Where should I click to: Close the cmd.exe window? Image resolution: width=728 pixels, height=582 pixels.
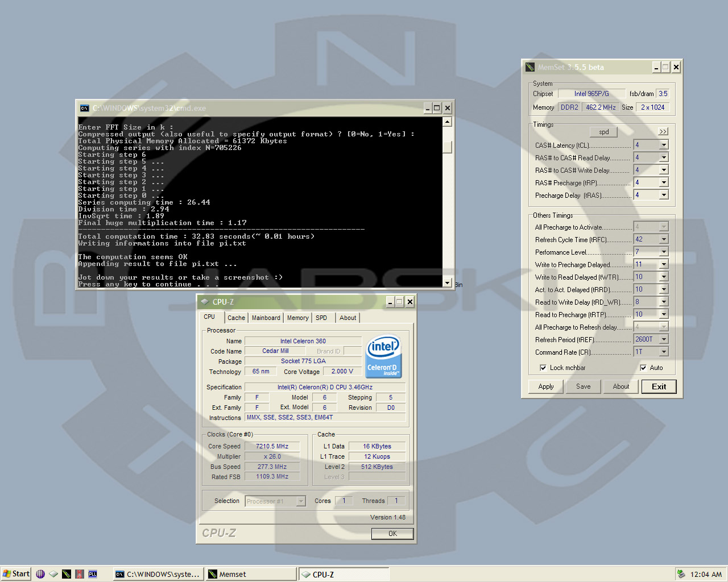click(x=448, y=108)
